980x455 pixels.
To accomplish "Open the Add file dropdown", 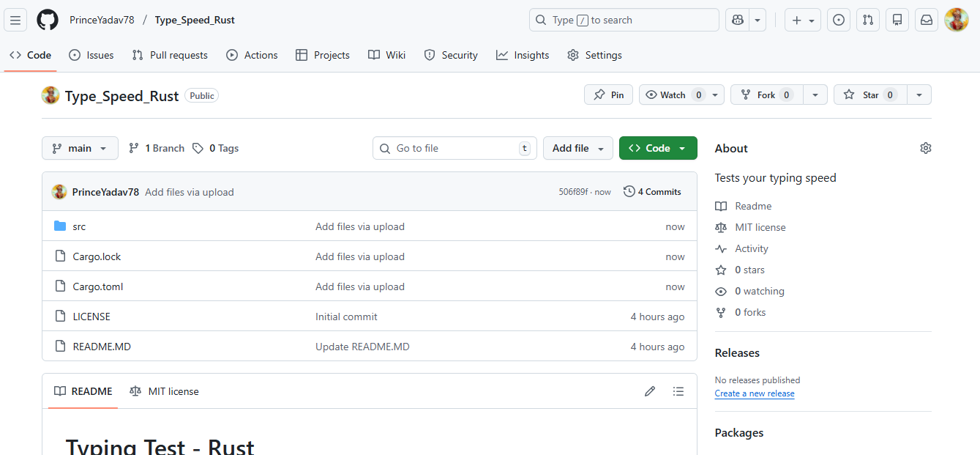I will (577, 148).
